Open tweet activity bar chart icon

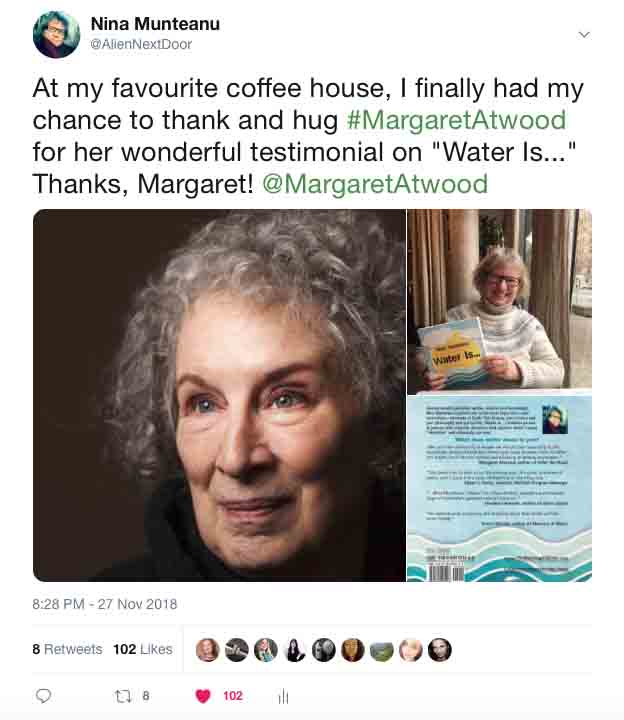[x=283, y=696]
